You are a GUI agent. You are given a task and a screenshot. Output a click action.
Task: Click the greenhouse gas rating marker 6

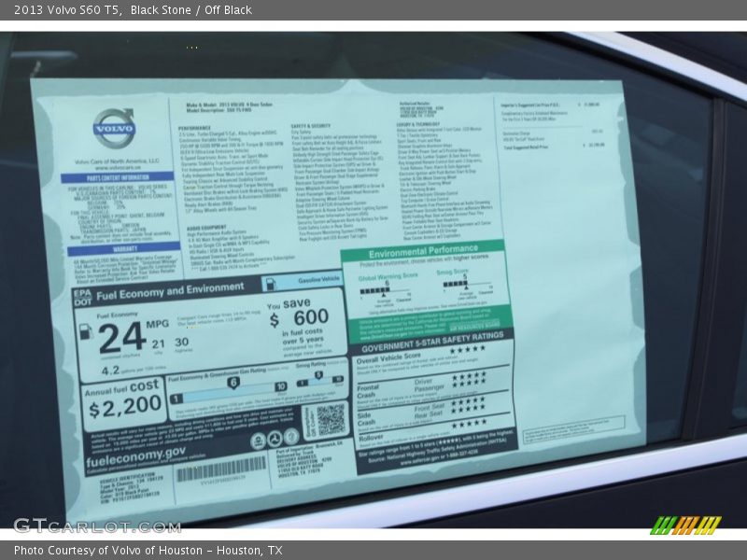(x=233, y=383)
